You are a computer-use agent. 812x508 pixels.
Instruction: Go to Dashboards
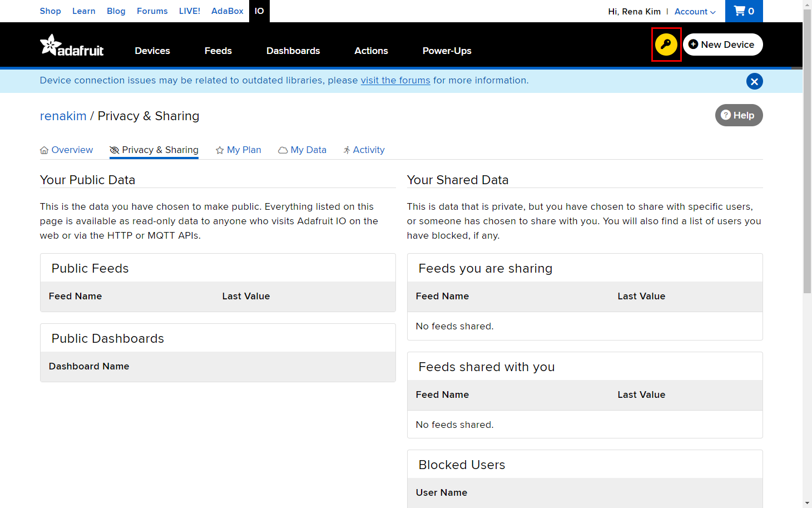tap(293, 51)
